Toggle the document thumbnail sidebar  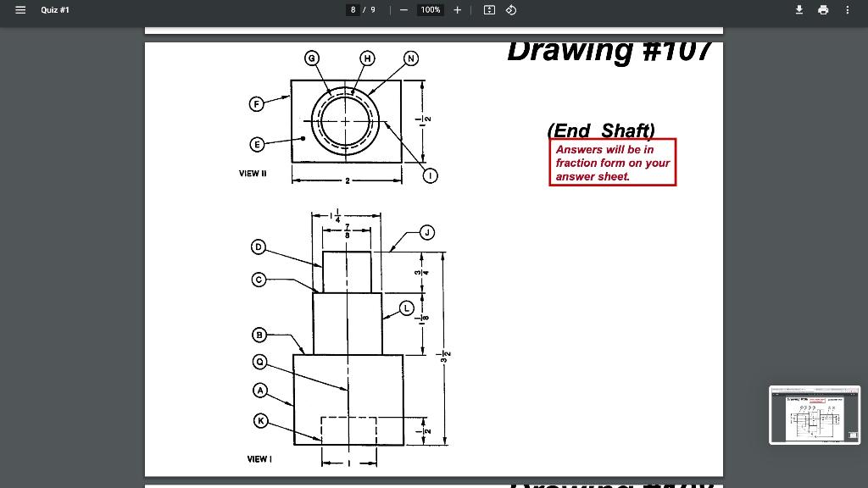(20, 10)
